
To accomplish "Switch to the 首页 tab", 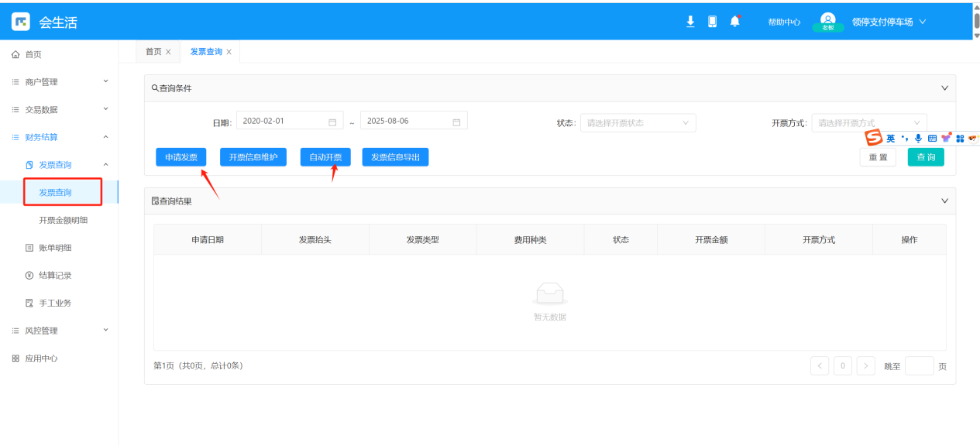I will click(x=153, y=52).
